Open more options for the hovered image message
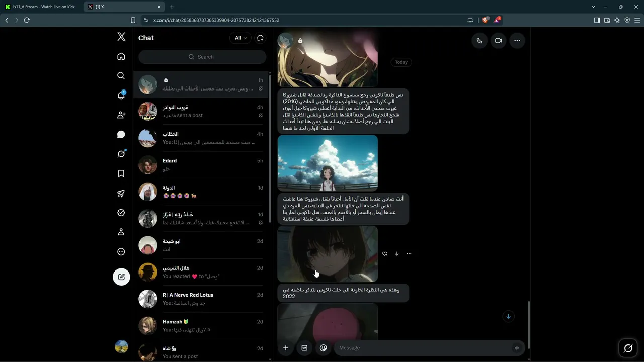The width and height of the screenshot is (644, 362). point(409,254)
